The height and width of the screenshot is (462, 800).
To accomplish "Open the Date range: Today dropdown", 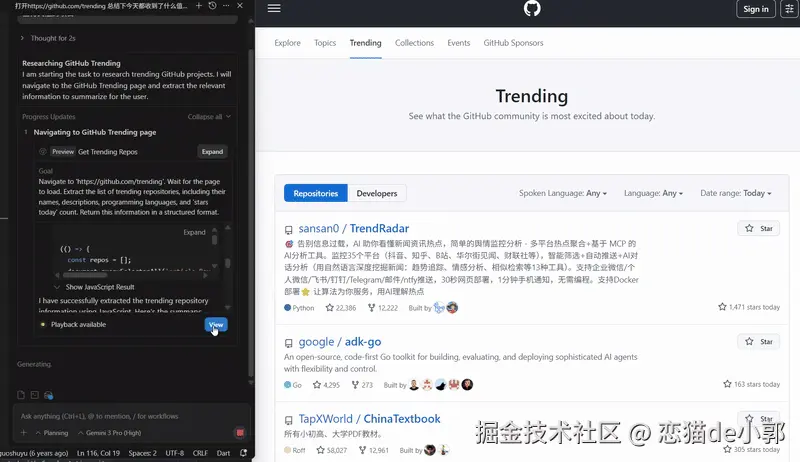I will click(736, 193).
